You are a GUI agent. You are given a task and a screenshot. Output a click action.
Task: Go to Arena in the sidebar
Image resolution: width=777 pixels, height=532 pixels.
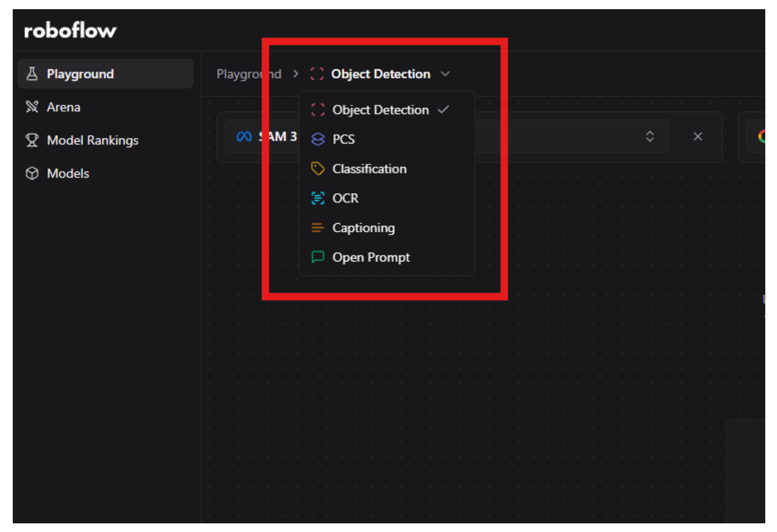[x=106, y=107]
